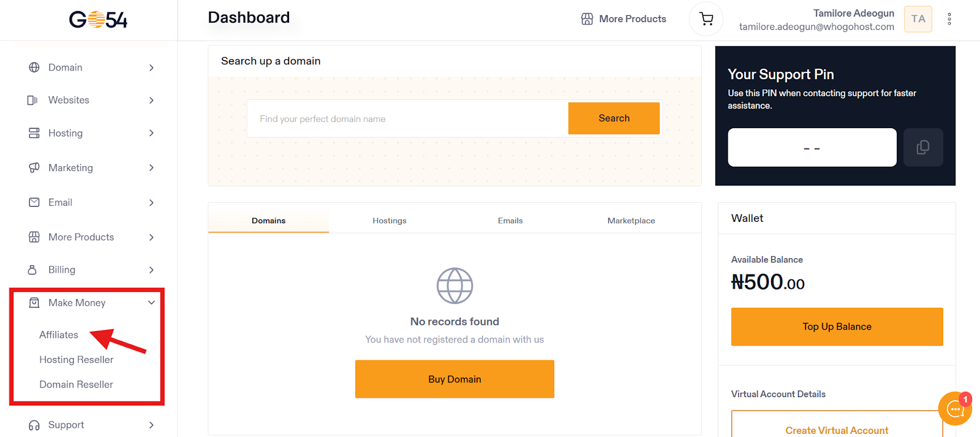Image resolution: width=980 pixels, height=437 pixels.
Task: Click the Hosting server icon in sidebar
Action: click(34, 133)
